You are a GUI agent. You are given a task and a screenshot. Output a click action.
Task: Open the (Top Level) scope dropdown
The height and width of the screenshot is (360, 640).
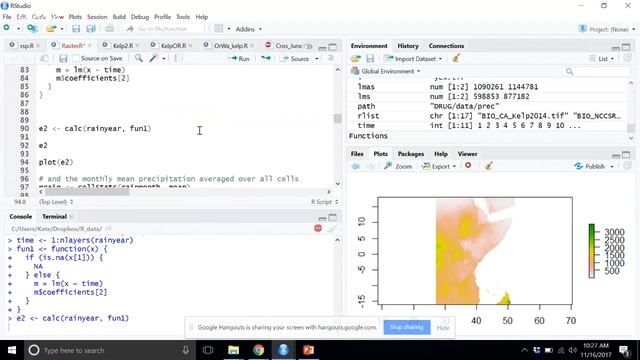56,202
